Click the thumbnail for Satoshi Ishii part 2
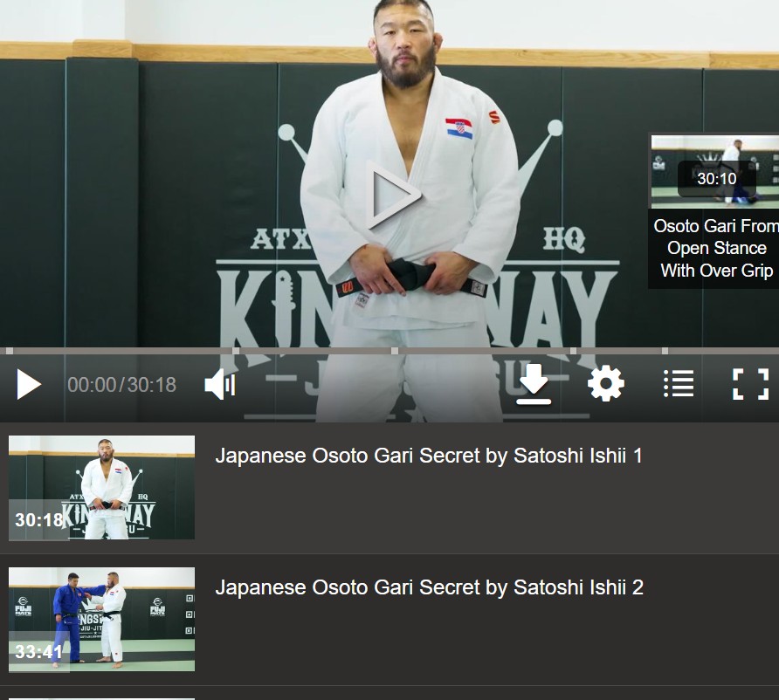 101,619
